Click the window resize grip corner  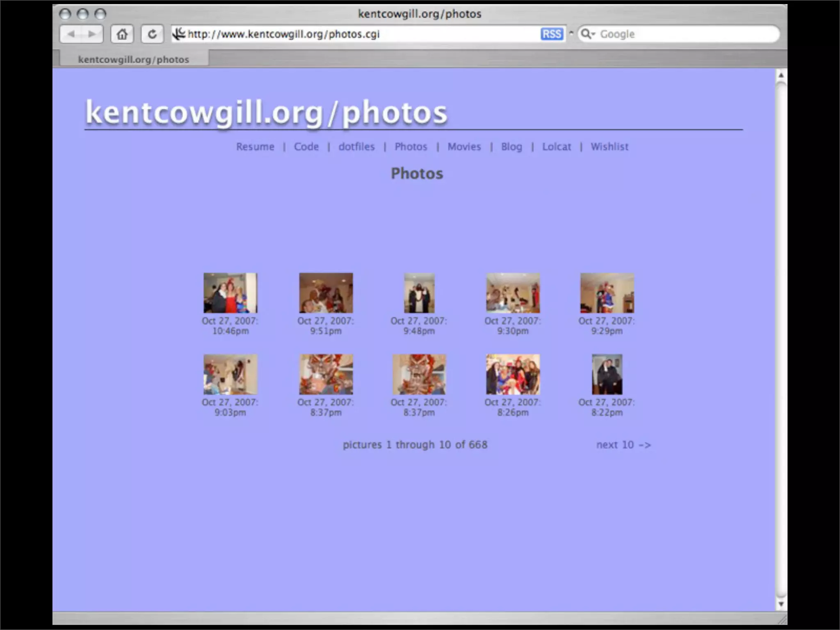click(x=782, y=619)
